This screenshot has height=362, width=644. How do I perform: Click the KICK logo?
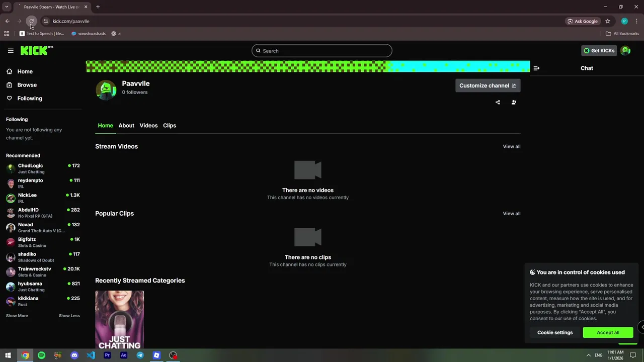(37, 50)
